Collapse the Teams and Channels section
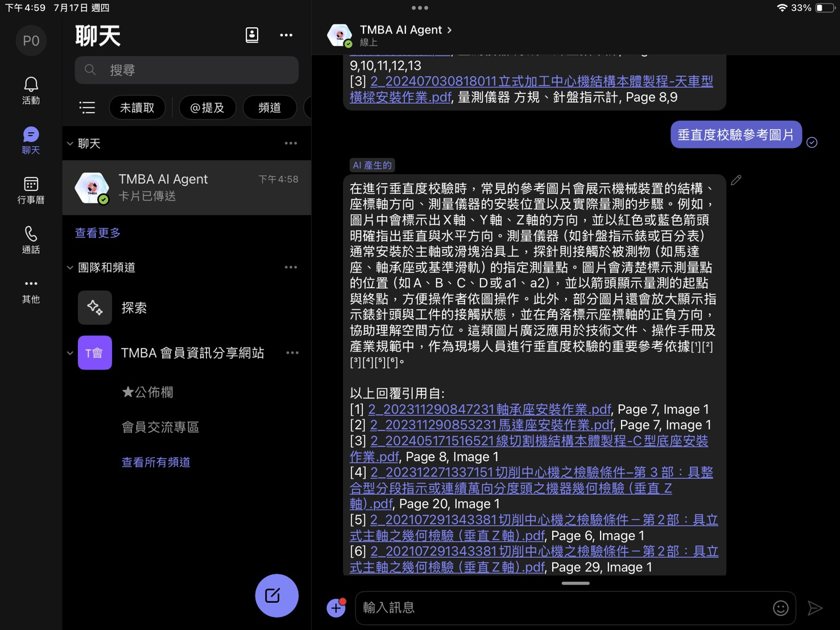This screenshot has width=840, height=630. pos(70,268)
